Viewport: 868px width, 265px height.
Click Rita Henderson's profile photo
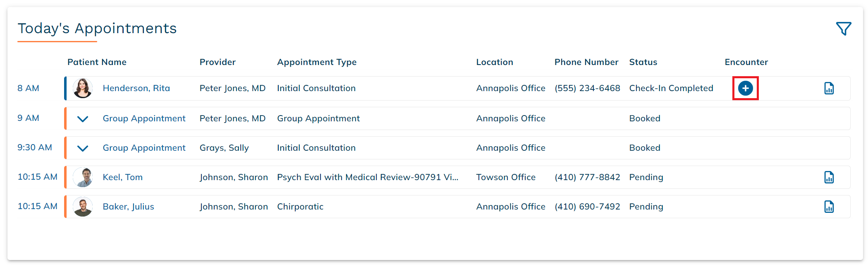[83, 88]
